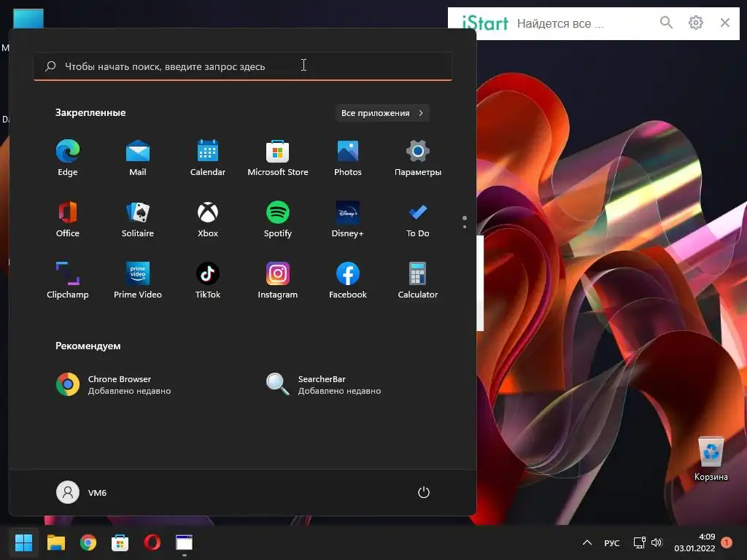Open Microsoft Store from the taskbar
The width and height of the screenshot is (747, 560).
[120, 542]
